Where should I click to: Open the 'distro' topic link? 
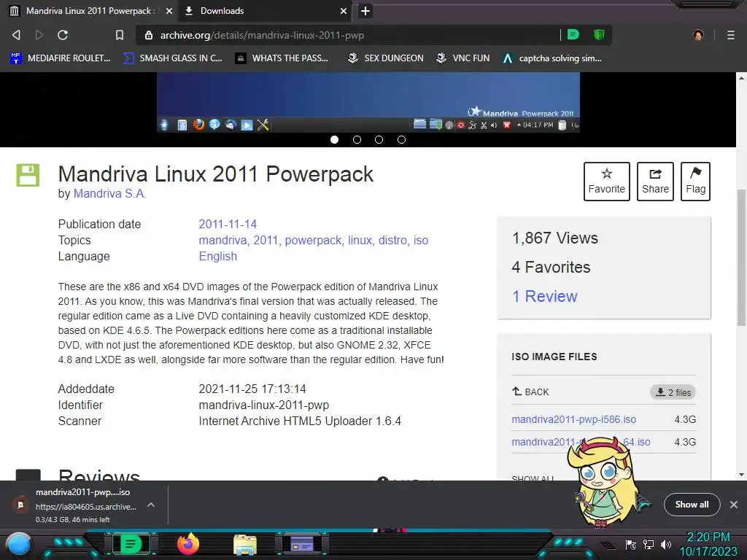tap(392, 240)
